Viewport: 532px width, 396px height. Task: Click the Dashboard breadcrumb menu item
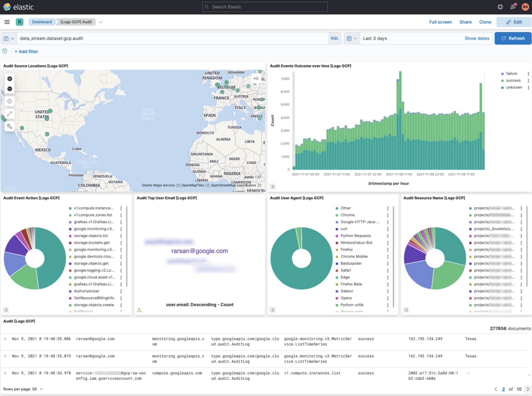tap(41, 22)
